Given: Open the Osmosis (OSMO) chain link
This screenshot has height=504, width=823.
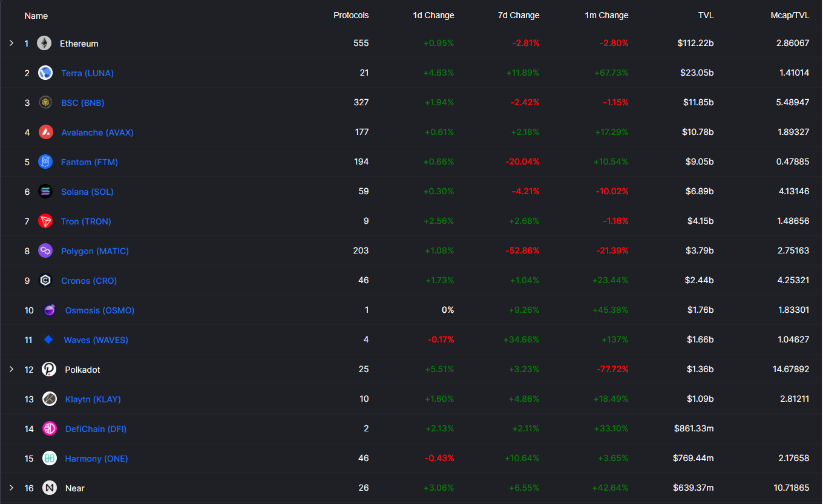Looking at the screenshot, I should point(100,310).
